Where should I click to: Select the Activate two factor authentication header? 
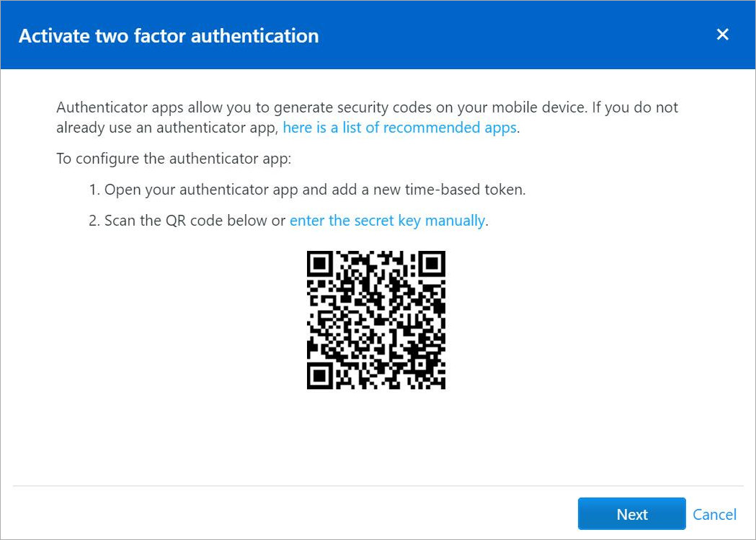coord(169,35)
